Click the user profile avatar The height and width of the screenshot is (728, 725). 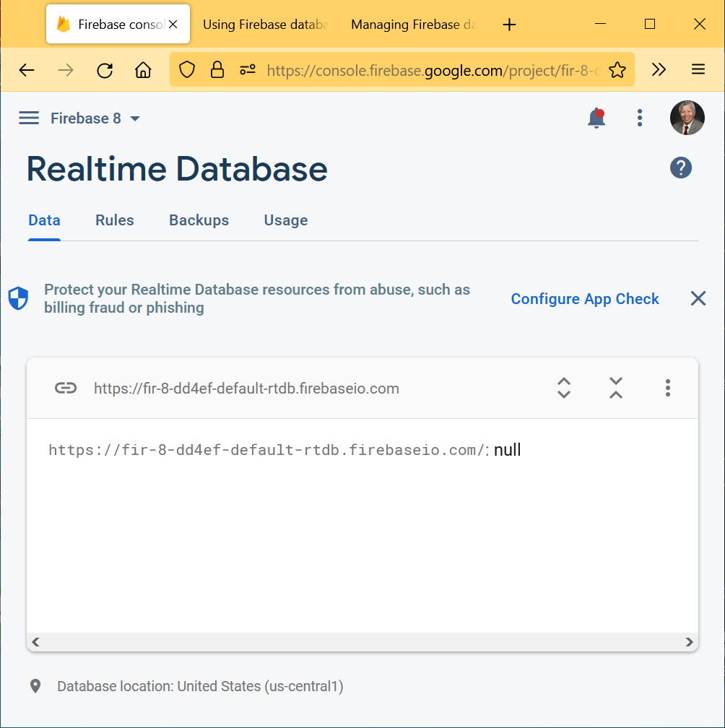pyautogui.click(x=687, y=118)
